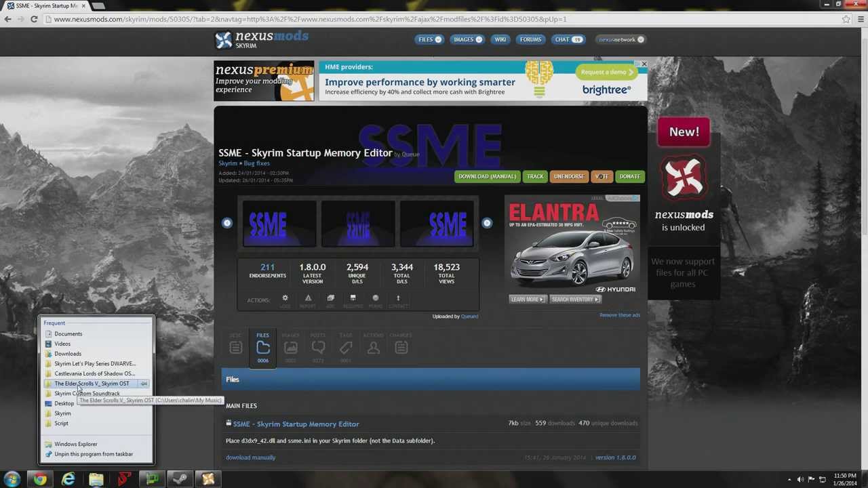Click the Required action icon

(353, 298)
